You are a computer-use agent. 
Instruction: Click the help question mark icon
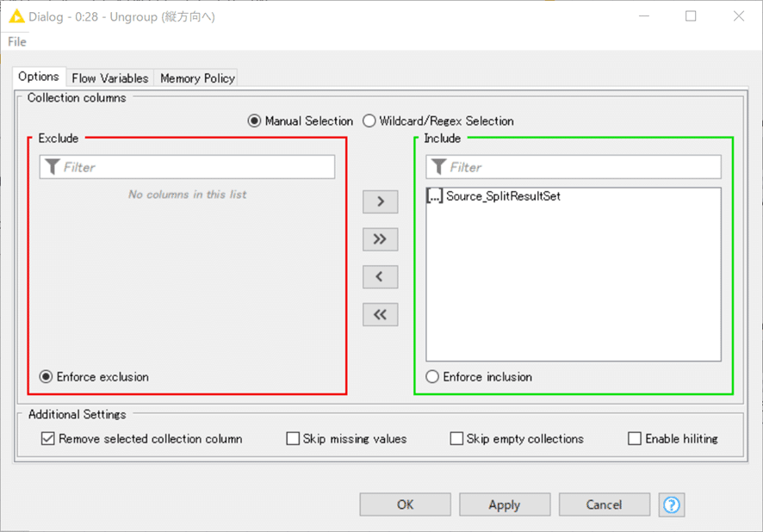coord(672,504)
